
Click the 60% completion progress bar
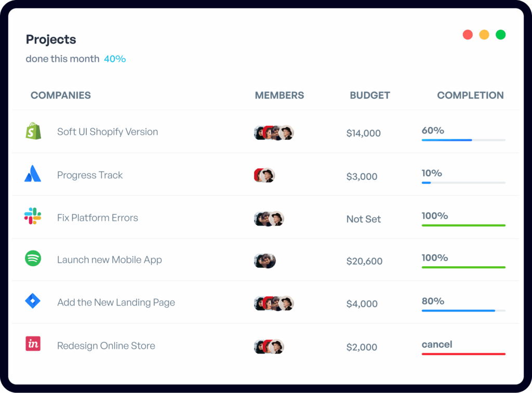pyautogui.click(x=463, y=140)
